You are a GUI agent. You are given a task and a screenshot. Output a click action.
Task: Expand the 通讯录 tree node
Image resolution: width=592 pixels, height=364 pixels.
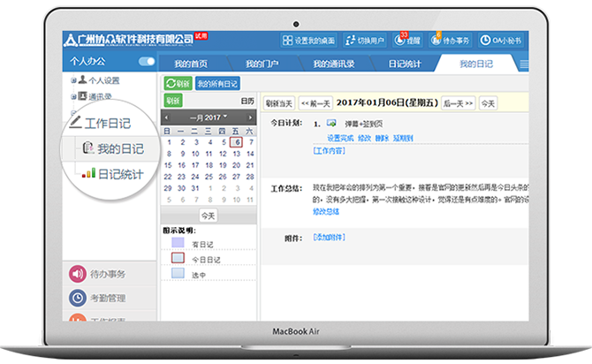click(x=72, y=95)
